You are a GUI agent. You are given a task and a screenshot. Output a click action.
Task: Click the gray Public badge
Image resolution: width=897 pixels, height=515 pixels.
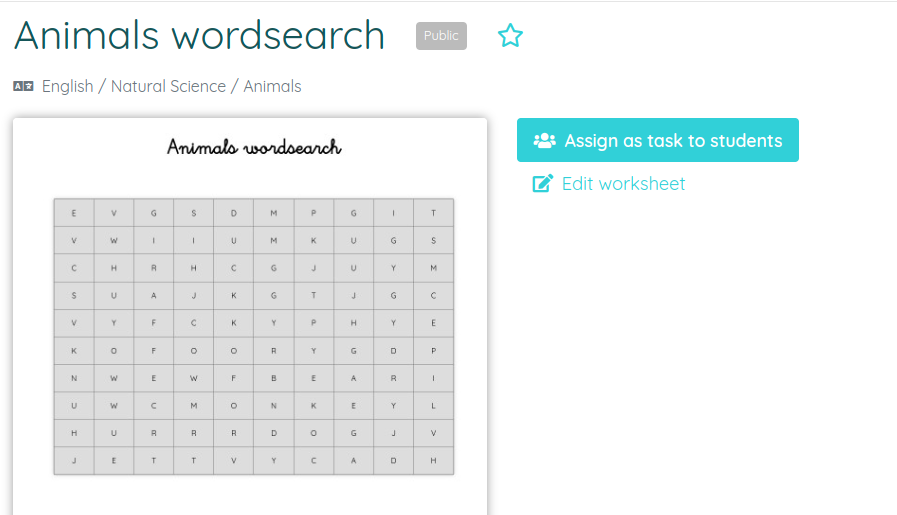point(441,36)
